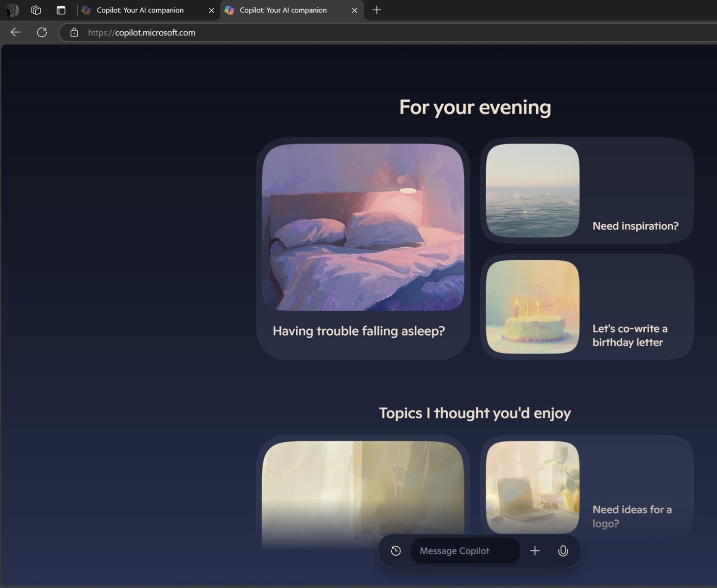Open "Having trouble falling asleep?" card
This screenshot has height=588, width=717.
click(x=363, y=249)
